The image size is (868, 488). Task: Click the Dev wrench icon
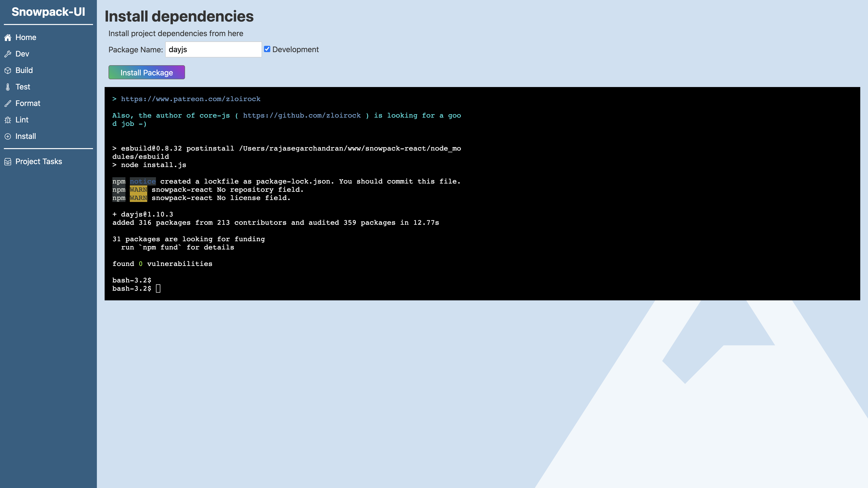point(8,54)
